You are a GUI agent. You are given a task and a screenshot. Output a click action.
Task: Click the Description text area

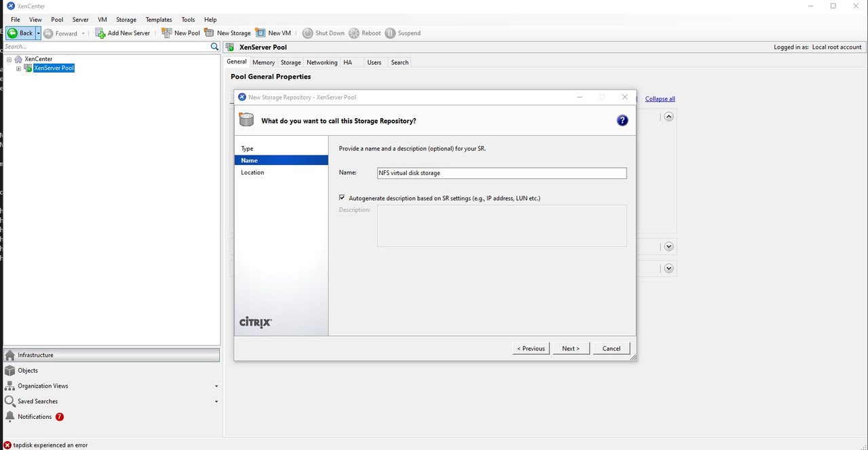click(x=502, y=225)
